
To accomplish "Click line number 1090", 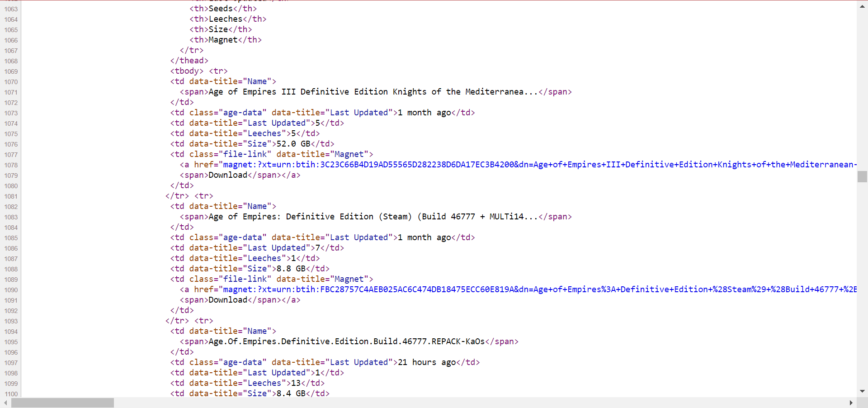I will tap(11, 290).
